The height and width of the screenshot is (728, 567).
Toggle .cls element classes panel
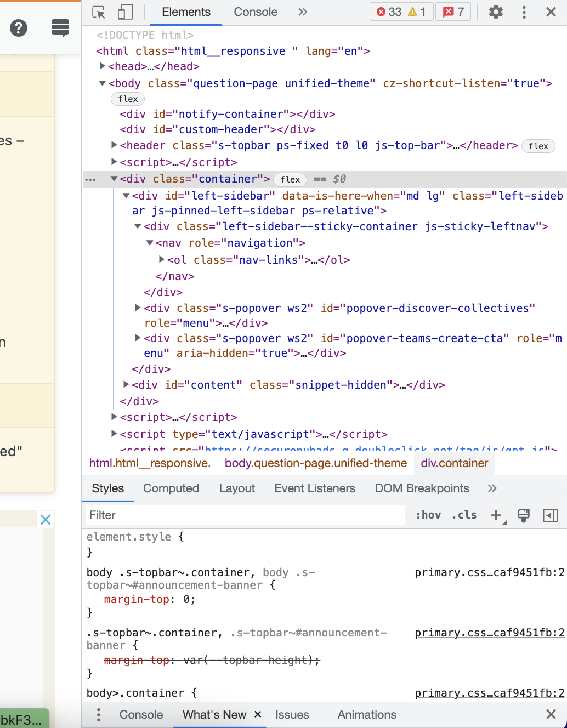464,515
